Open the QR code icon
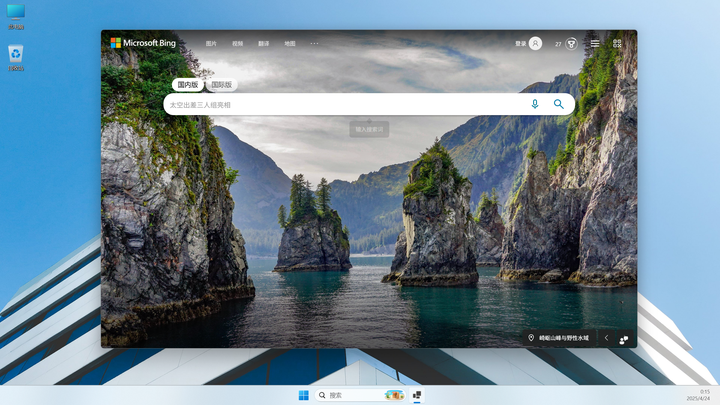The image size is (720, 405). point(617,43)
